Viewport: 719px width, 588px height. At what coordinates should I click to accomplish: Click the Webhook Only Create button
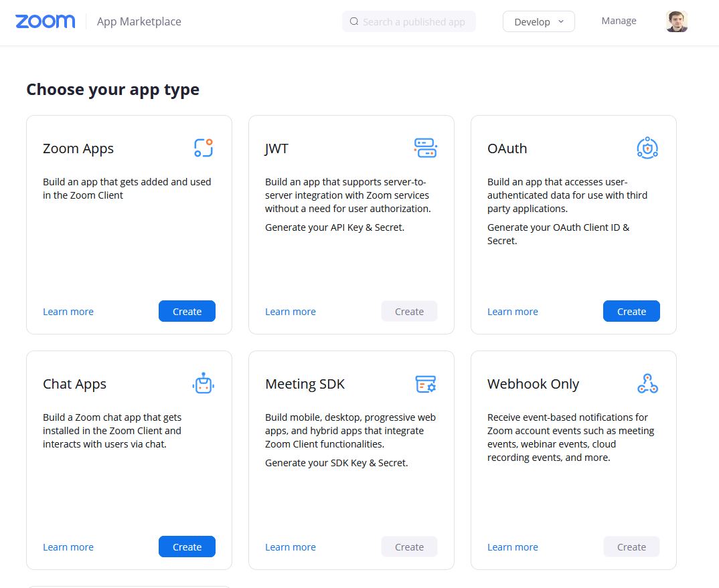(x=631, y=547)
